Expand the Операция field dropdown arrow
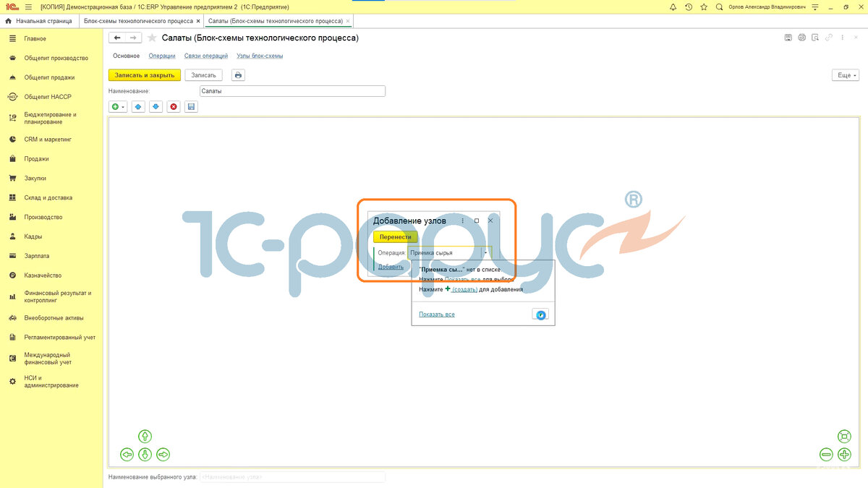 (x=486, y=253)
